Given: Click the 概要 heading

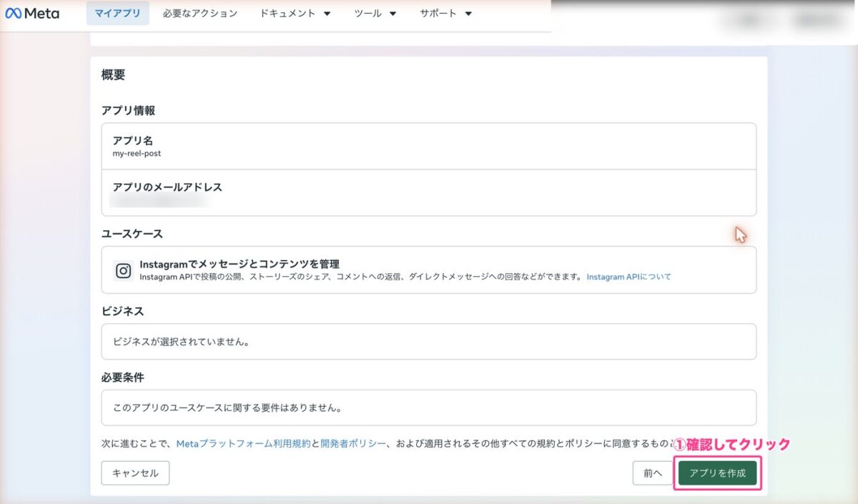Looking at the screenshot, I should tap(113, 74).
